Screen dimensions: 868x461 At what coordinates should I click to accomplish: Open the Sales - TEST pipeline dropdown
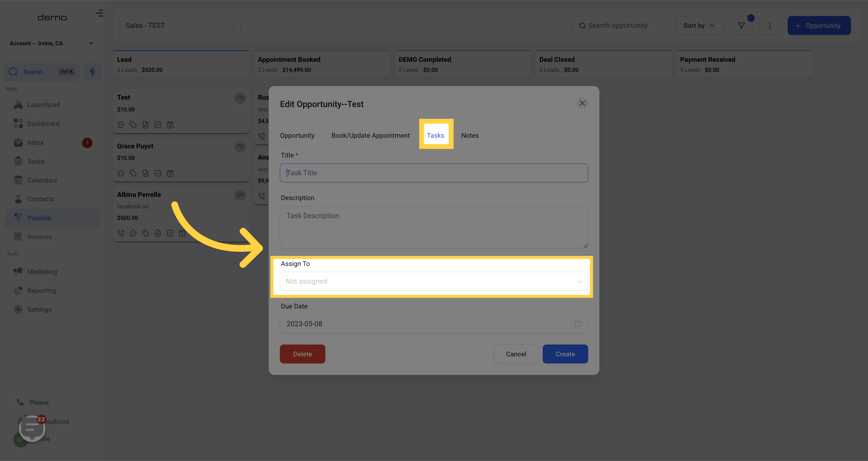point(180,26)
